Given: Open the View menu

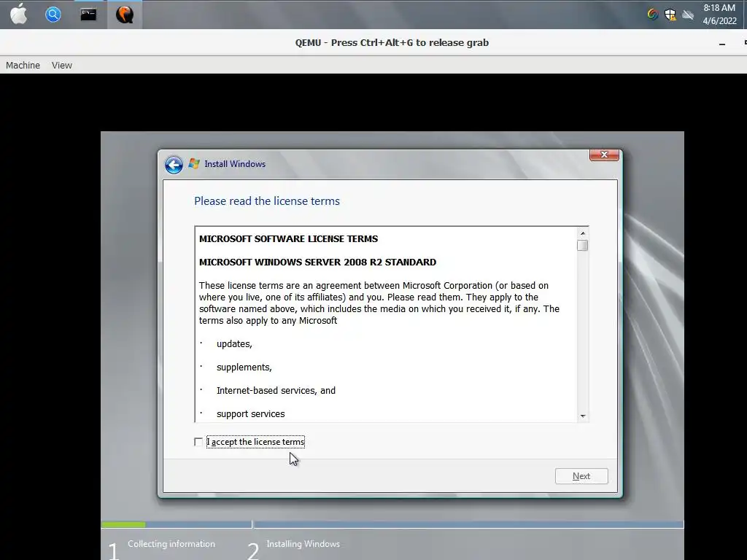Looking at the screenshot, I should 62,65.
